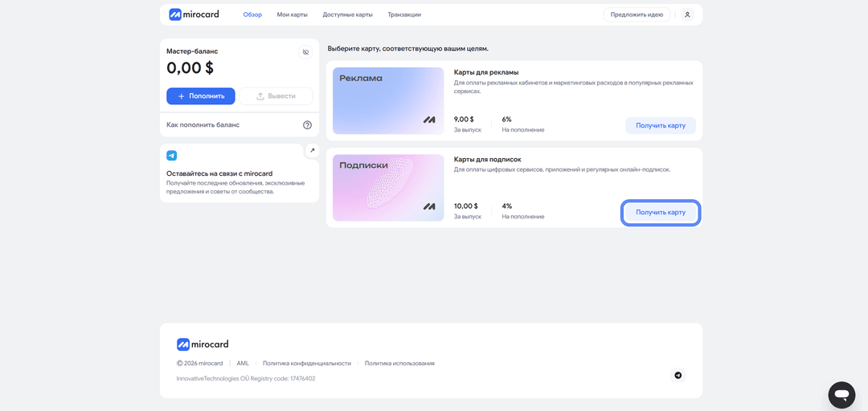Click the help question mark icon
The height and width of the screenshot is (411, 868).
pyautogui.click(x=307, y=125)
